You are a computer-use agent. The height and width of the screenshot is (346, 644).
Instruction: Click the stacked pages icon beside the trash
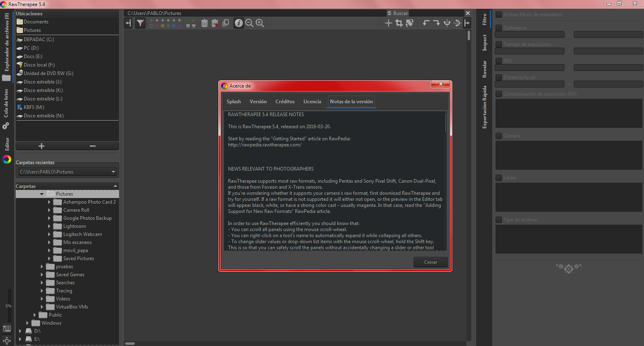pyautogui.click(x=226, y=23)
